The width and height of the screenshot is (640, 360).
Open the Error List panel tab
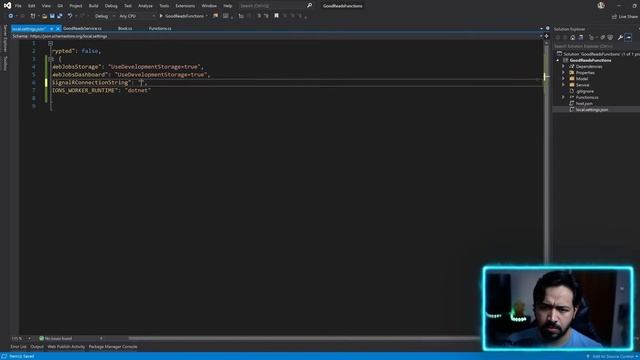pyautogui.click(x=18, y=347)
